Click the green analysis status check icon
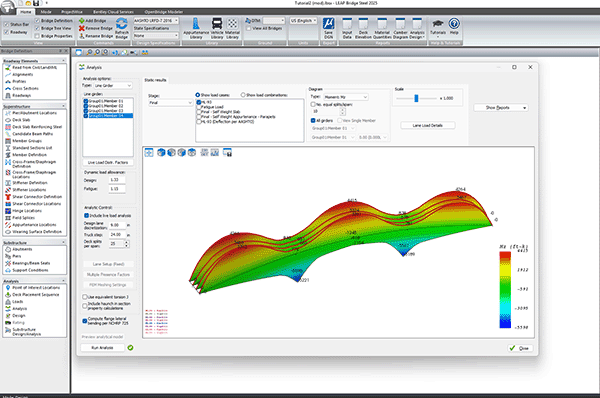Screen dimensions: 600x398 pos(130,347)
